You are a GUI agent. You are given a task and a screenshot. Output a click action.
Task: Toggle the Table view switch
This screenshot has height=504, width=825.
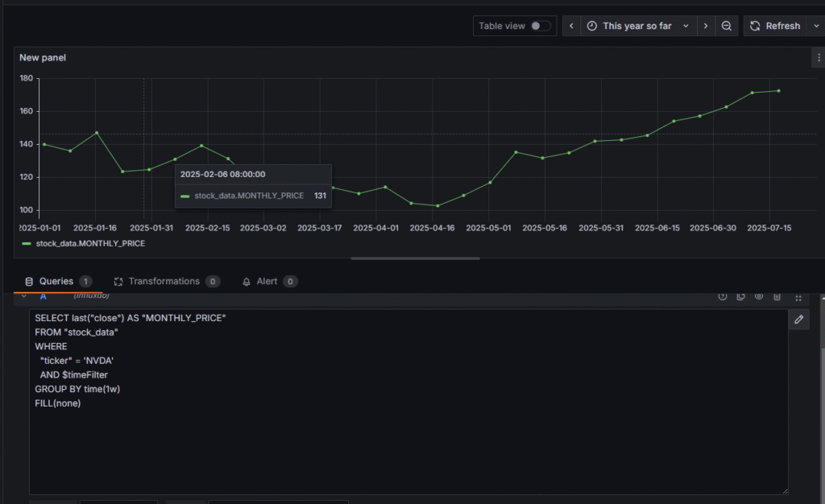point(540,26)
